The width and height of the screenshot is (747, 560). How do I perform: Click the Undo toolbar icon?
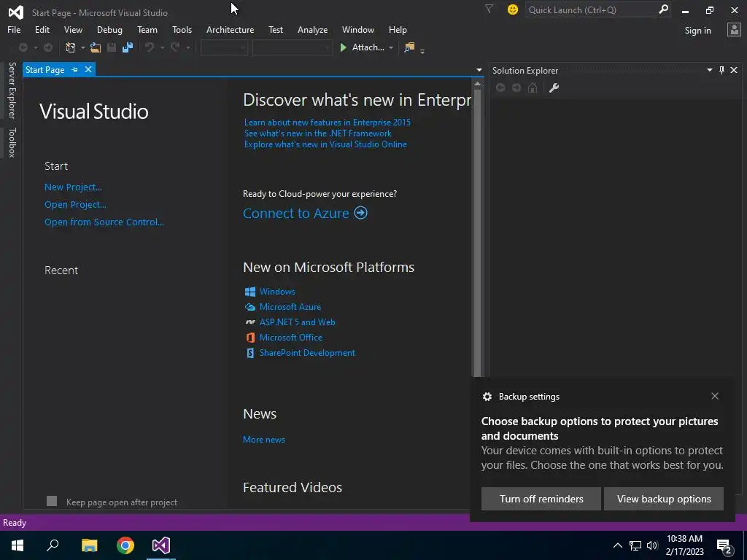pos(150,47)
